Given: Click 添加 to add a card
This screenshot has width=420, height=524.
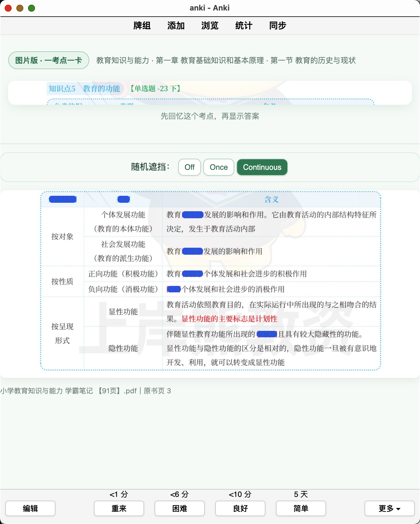Looking at the screenshot, I should (176, 26).
